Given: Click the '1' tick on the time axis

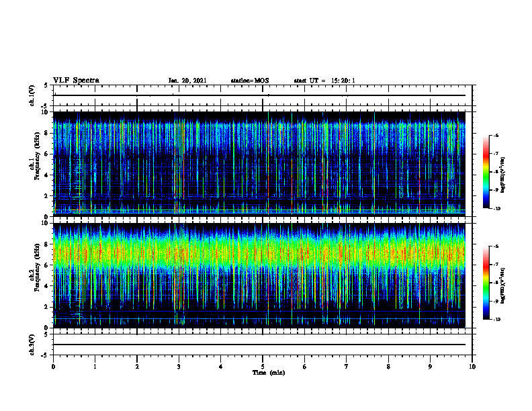Looking at the screenshot, I should [x=95, y=367].
